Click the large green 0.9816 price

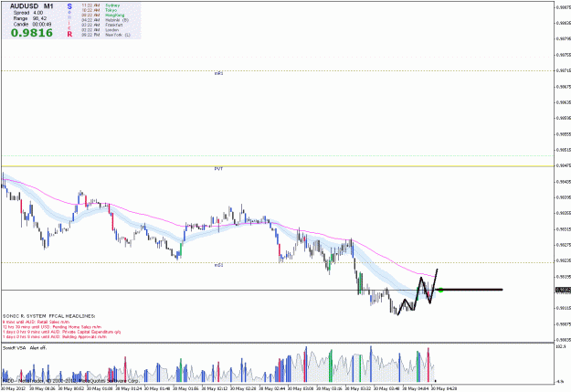pos(32,33)
